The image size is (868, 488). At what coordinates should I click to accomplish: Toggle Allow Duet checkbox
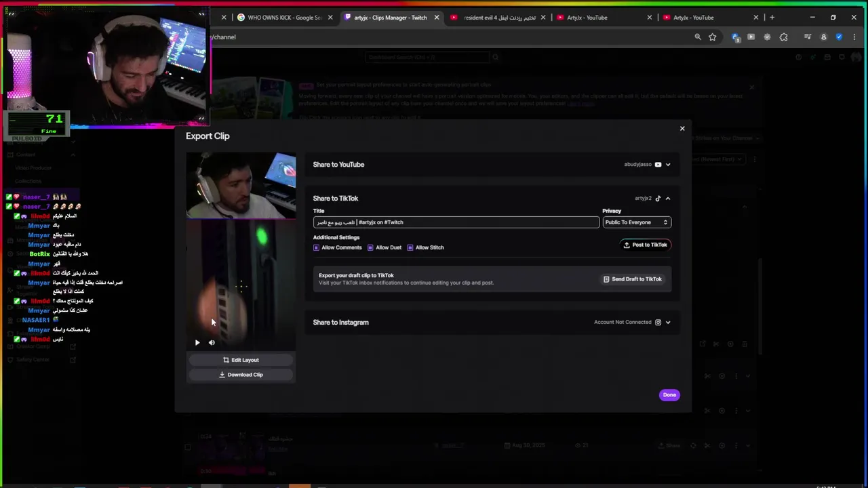pyautogui.click(x=370, y=247)
